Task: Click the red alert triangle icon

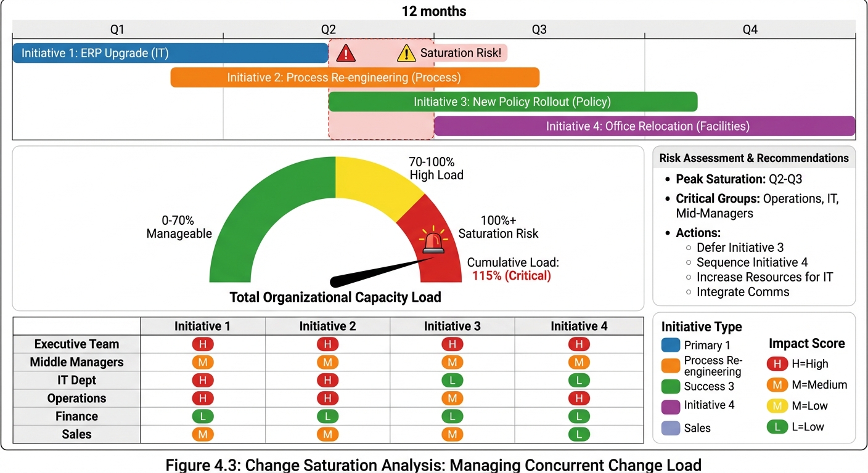Action: click(x=345, y=54)
